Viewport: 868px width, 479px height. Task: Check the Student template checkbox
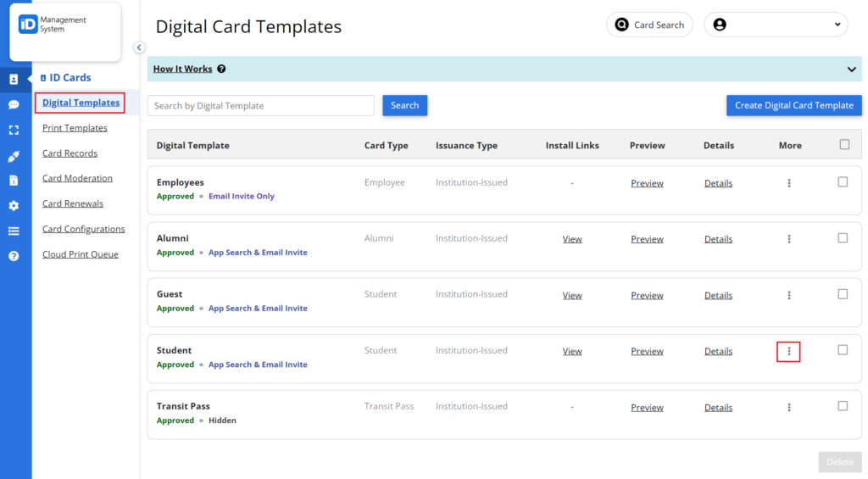[x=843, y=350]
